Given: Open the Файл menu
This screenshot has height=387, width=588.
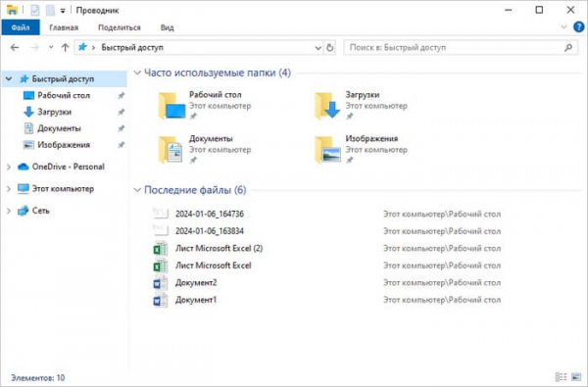Looking at the screenshot, I should point(21,27).
